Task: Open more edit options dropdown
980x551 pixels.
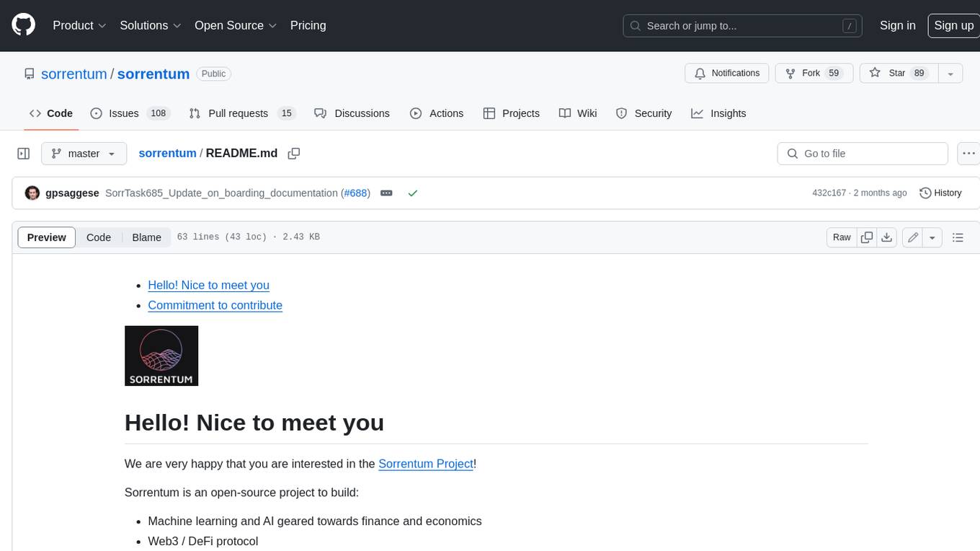Action: 932,237
